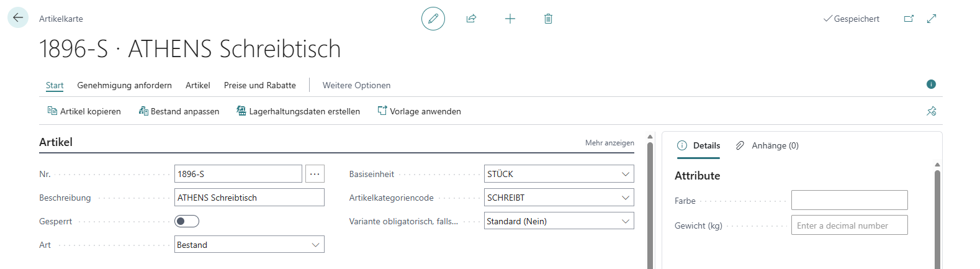980x269 pixels.
Task: Expand page with diagonal arrows icon
Action: click(x=932, y=19)
